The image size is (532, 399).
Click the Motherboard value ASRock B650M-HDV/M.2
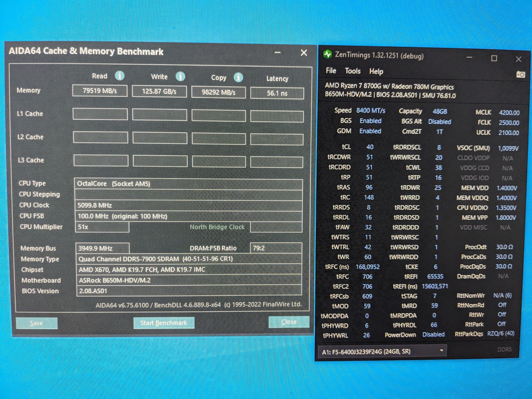coord(115,280)
